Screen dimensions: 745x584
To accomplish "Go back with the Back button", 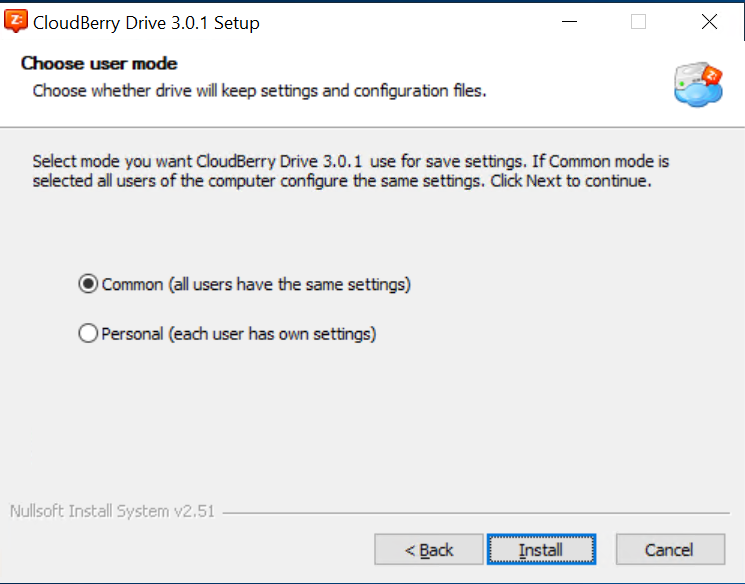I will click(428, 549).
